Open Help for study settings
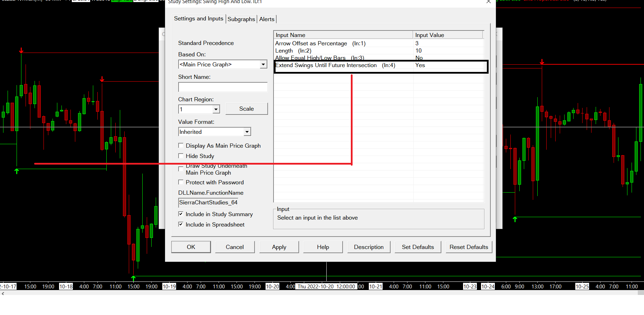 click(323, 247)
